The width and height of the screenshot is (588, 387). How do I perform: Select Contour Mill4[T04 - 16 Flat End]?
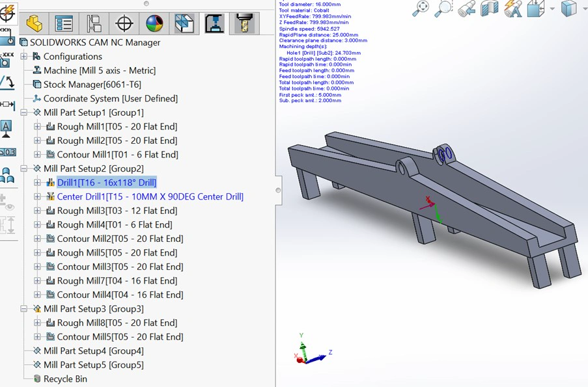(x=120, y=295)
